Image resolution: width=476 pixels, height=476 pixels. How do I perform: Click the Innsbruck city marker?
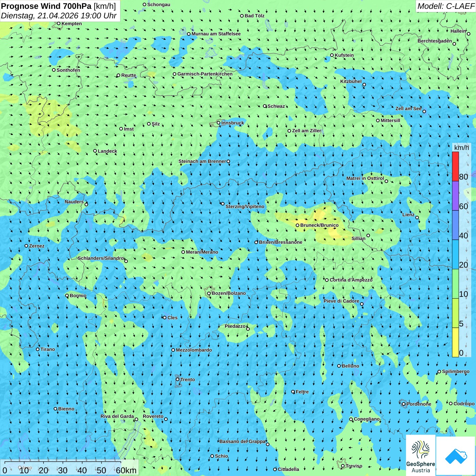pyautogui.click(x=219, y=123)
